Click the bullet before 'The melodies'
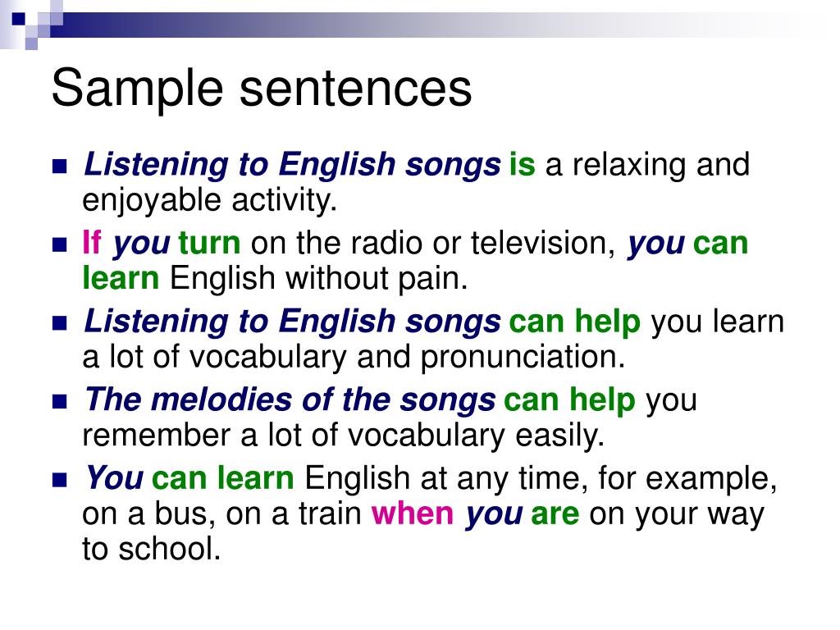840x630 pixels. point(59,401)
